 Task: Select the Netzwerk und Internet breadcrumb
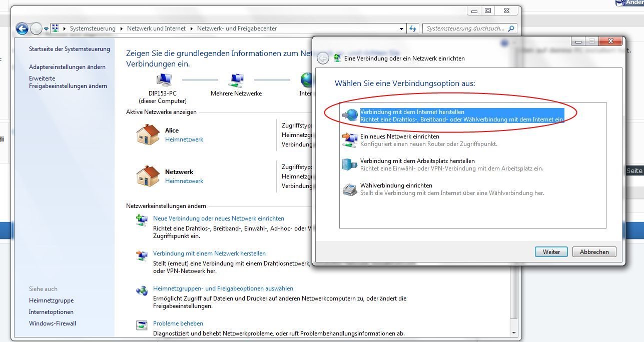[156, 28]
